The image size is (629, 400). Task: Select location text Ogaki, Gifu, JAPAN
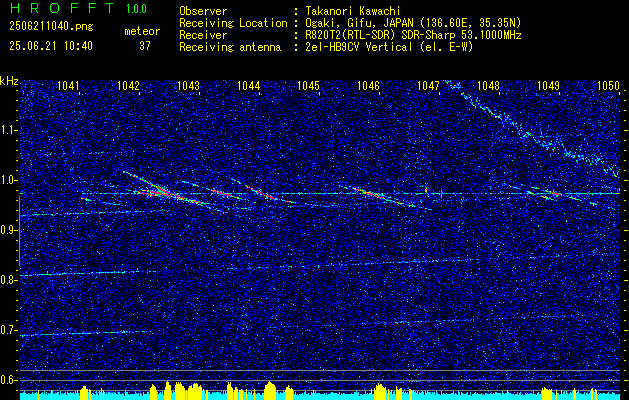pyautogui.click(x=360, y=23)
